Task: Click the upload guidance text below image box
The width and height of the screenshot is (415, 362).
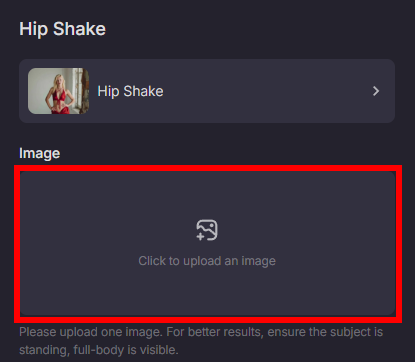Action: (201, 341)
